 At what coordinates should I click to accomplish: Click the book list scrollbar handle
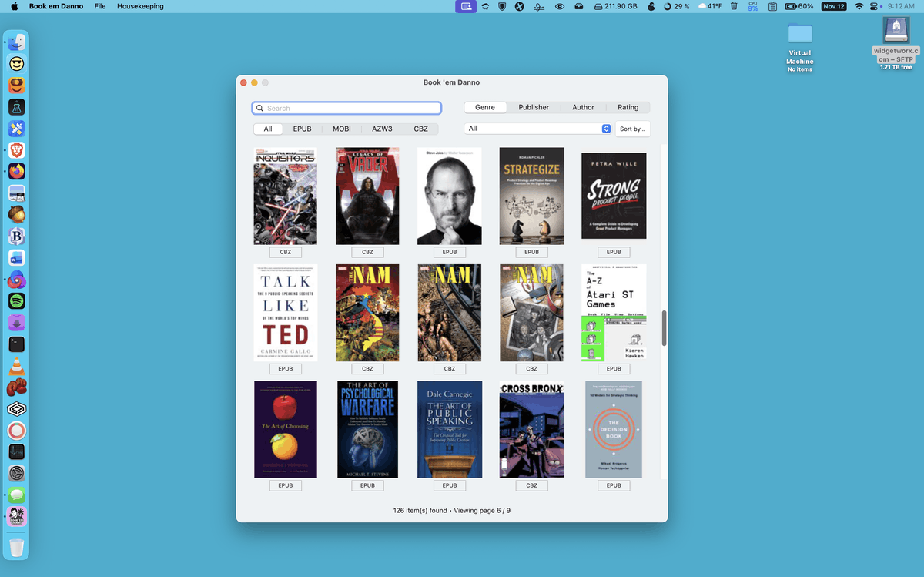click(664, 329)
